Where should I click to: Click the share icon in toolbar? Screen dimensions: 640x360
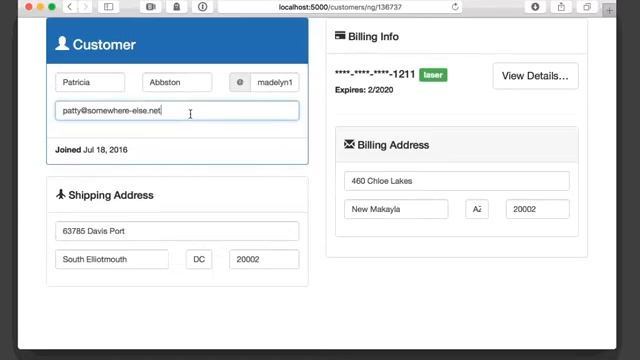coord(561,7)
